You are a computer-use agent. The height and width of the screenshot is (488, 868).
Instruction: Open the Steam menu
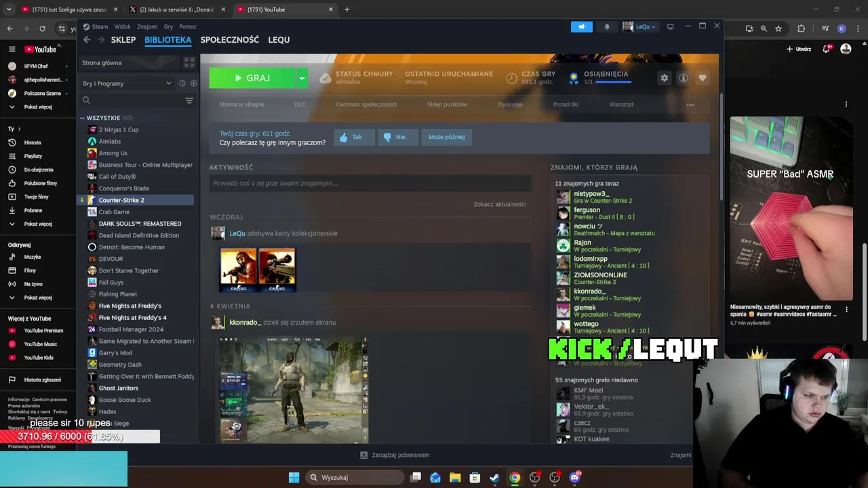[x=100, y=26]
